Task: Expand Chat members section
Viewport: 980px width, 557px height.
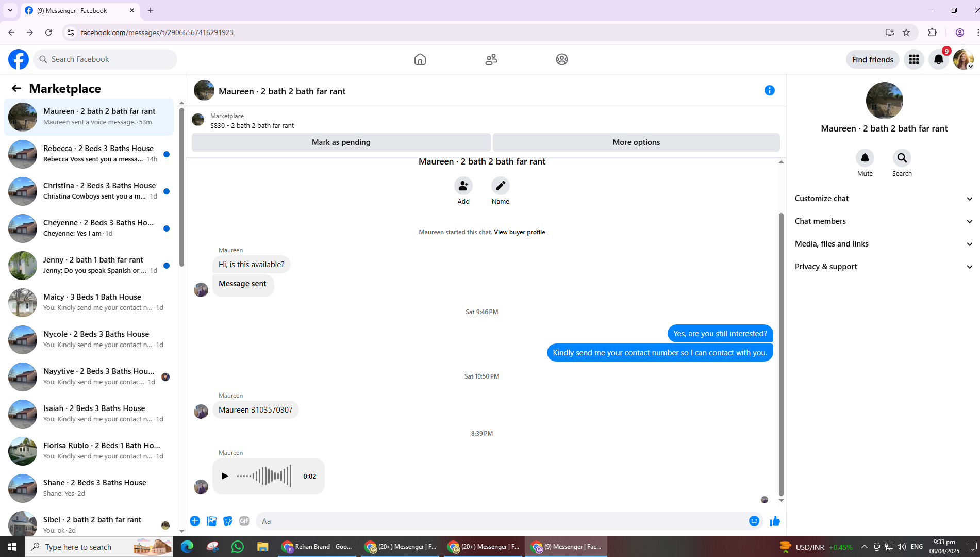Action: (884, 221)
